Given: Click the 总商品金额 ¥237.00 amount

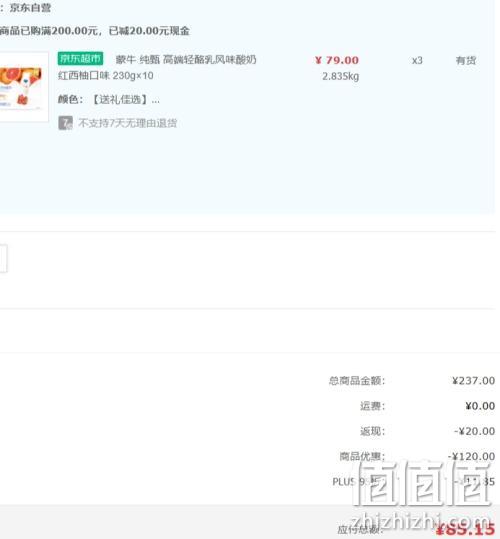Looking at the screenshot, I should [474, 381].
